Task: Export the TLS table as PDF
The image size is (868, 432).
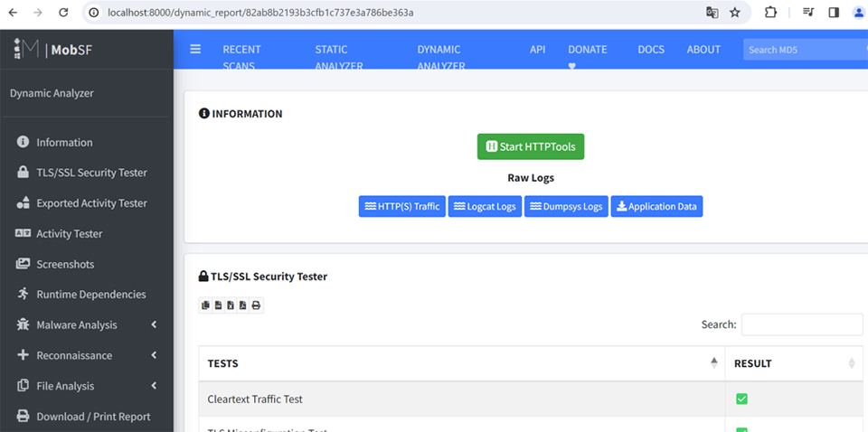Action: 243,305
